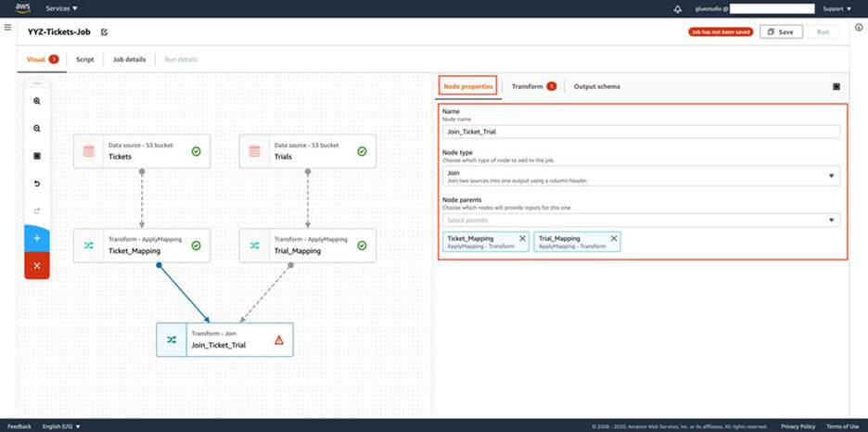This screenshot has width=868, height=432.
Task: Save the job
Action: [781, 32]
